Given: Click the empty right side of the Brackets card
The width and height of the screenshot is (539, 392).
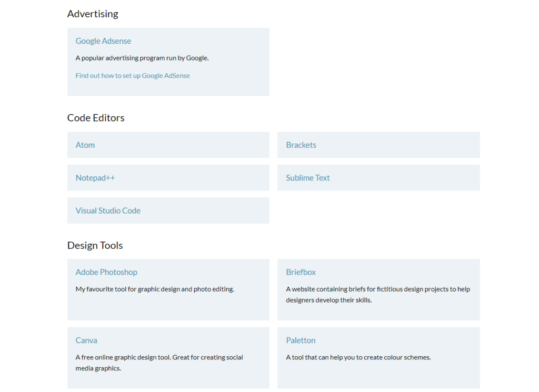Looking at the screenshot, I should coord(421,145).
